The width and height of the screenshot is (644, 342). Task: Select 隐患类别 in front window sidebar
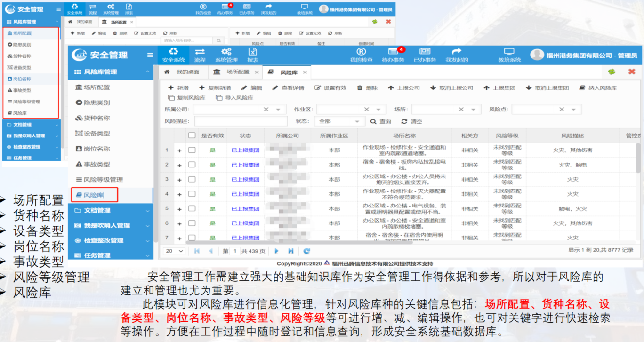(93, 103)
